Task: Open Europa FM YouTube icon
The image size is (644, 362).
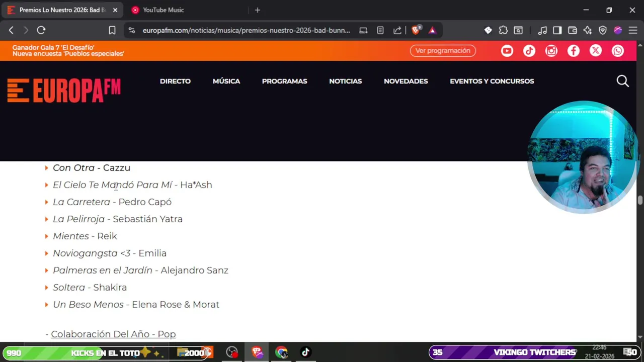Action: coord(507,51)
